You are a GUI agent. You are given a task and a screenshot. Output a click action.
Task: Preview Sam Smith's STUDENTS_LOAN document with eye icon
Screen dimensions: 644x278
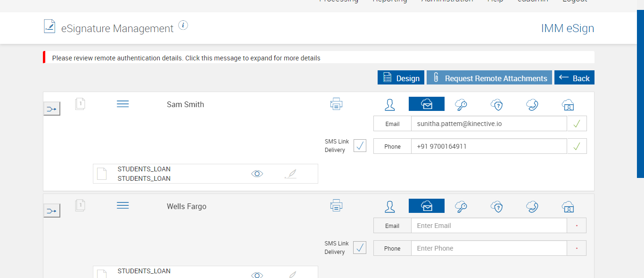coord(257,174)
